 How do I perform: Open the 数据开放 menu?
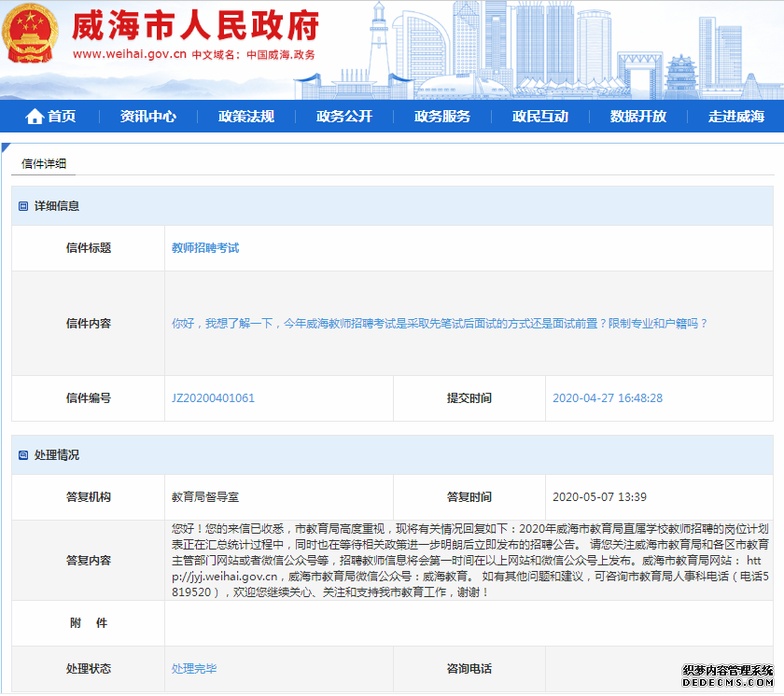pos(638,117)
